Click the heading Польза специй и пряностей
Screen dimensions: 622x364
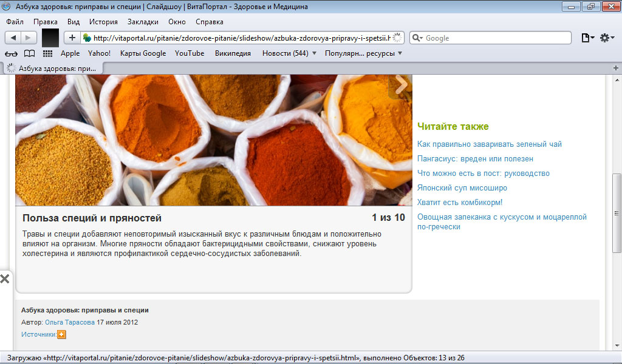[92, 218]
